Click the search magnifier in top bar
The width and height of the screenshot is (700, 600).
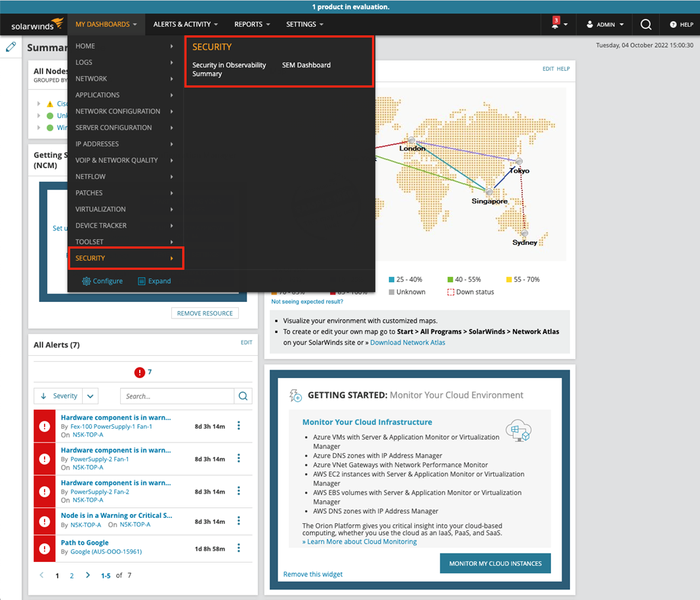click(x=646, y=24)
